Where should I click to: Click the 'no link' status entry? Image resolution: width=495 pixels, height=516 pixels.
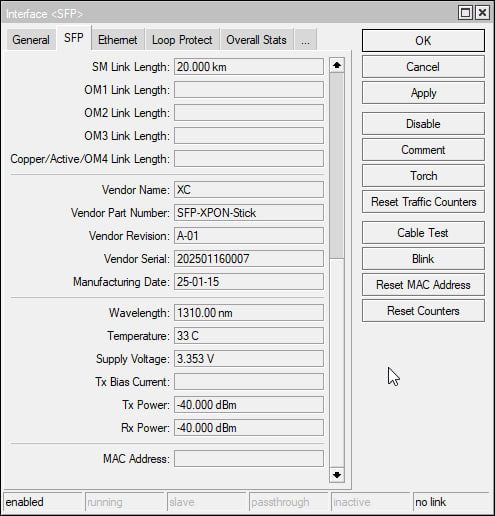pos(452,502)
